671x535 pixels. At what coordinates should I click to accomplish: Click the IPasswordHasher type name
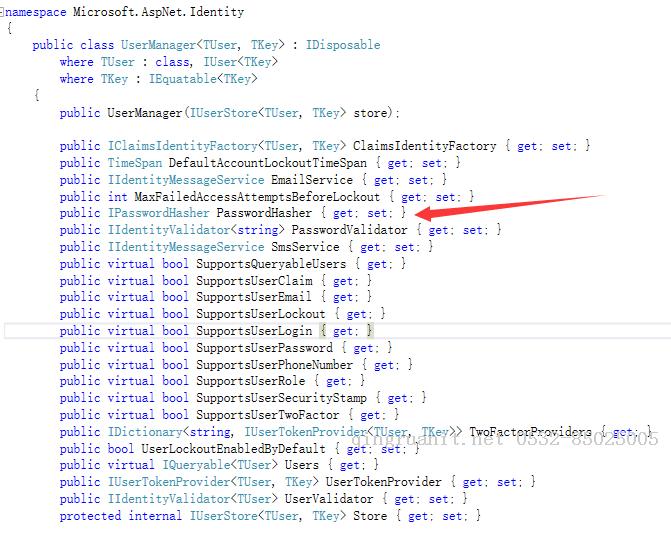tap(158, 213)
